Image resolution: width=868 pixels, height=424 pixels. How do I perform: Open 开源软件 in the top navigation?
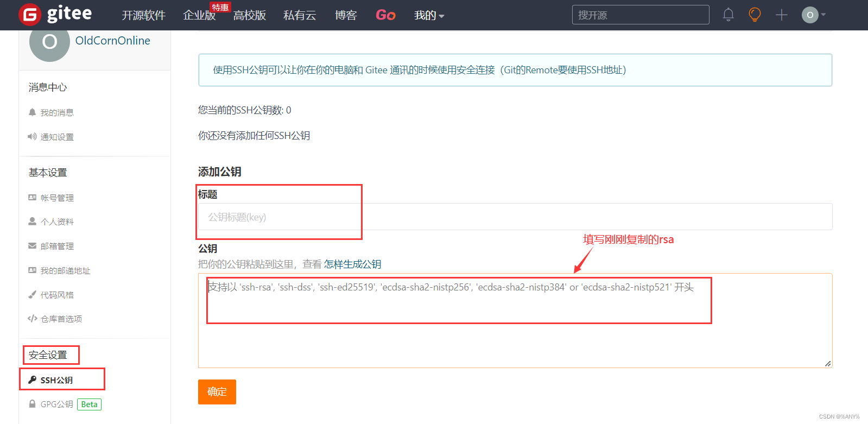(x=143, y=15)
